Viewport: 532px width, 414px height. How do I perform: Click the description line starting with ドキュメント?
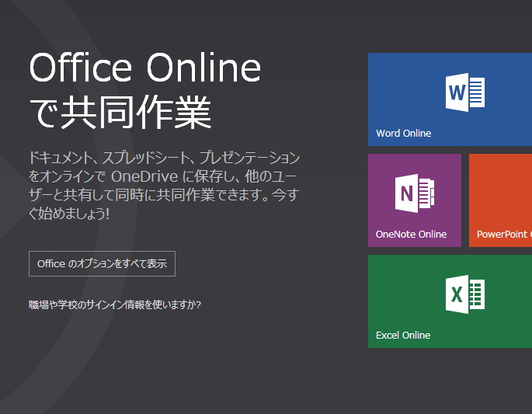(163, 157)
